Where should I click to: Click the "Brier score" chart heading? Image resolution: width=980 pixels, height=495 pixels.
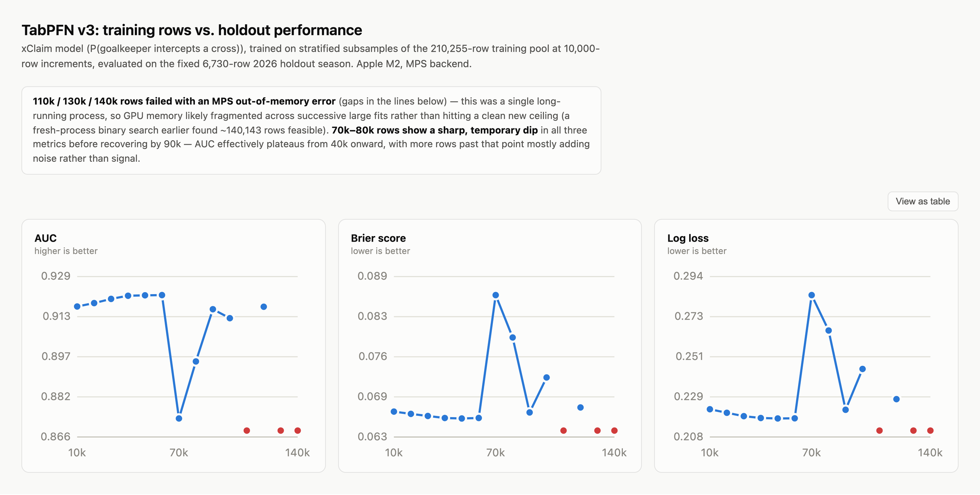pos(378,238)
